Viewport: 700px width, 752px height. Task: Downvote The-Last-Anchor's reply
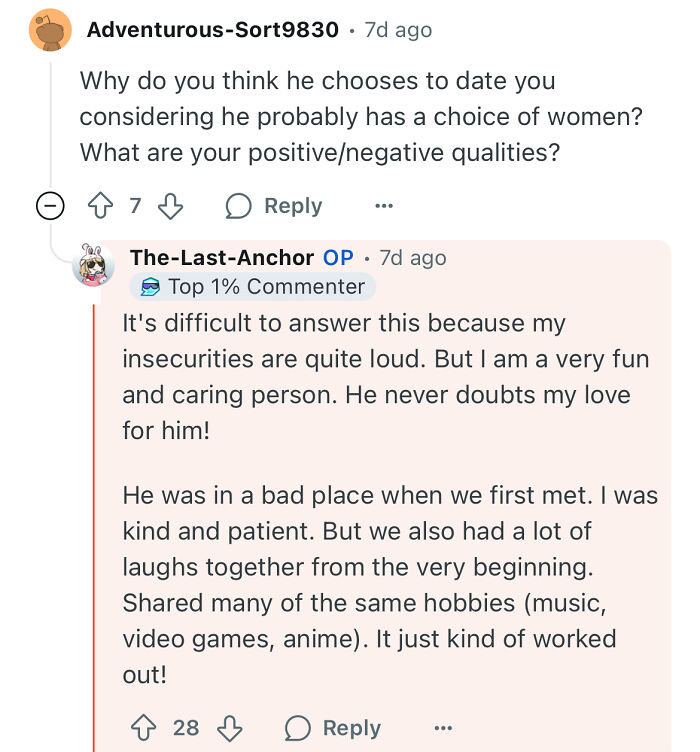230,729
